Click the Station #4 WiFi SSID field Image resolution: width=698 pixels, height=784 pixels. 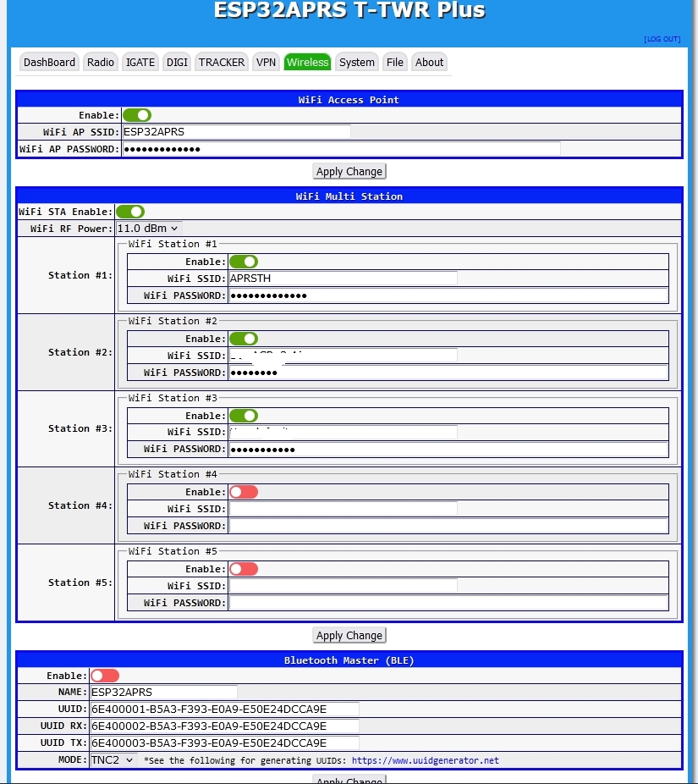(x=343, y=509)
